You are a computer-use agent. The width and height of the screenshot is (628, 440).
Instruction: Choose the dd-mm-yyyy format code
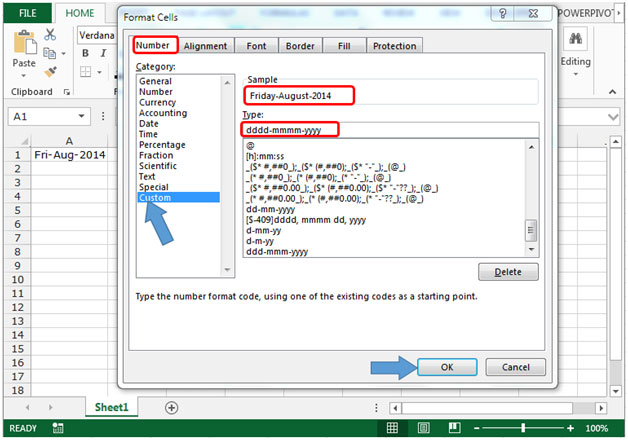(x=270, y=209)
